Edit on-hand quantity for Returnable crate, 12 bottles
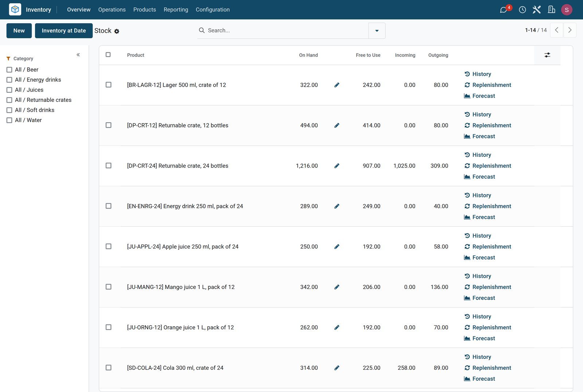This screenshot has width=583, height=392. (337, 126)
